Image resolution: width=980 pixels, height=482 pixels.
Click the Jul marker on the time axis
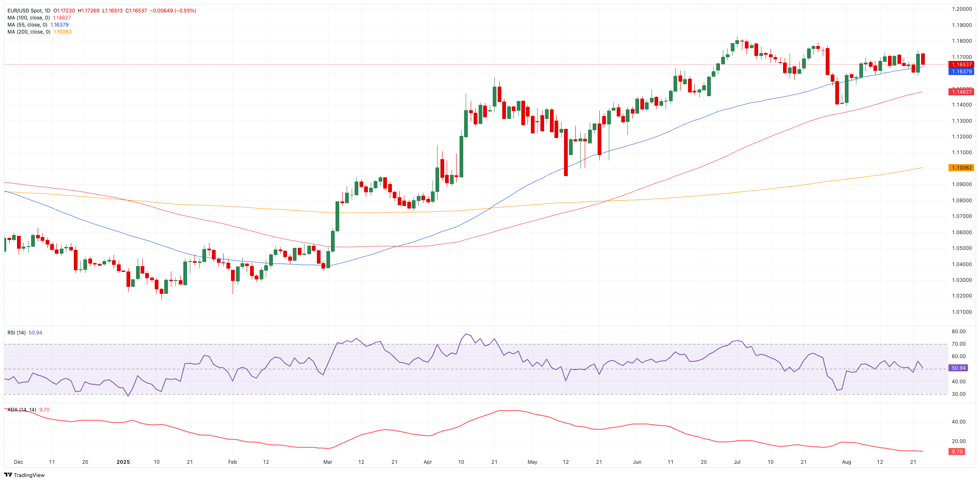click(x=737, y=462)
